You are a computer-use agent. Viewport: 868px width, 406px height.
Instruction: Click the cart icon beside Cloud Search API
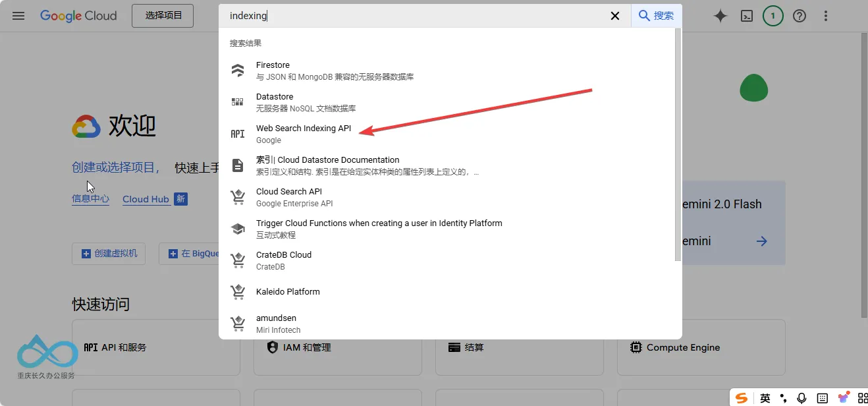[238, 197]
